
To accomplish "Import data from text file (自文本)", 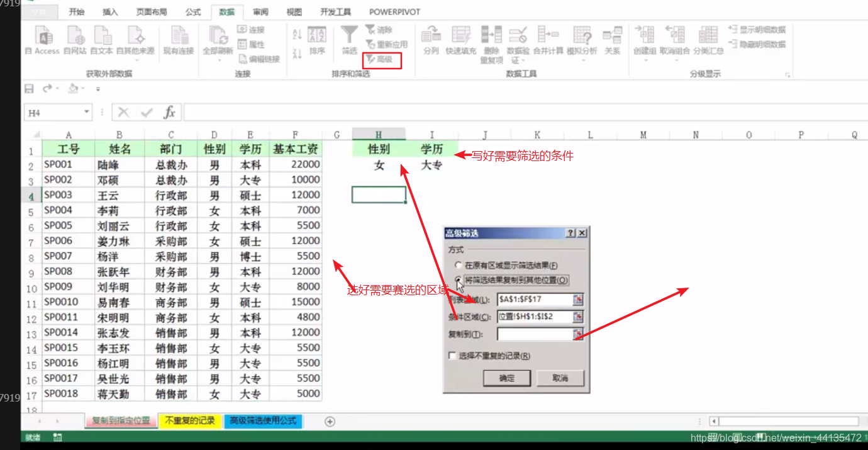I will (x=101, y=40).
